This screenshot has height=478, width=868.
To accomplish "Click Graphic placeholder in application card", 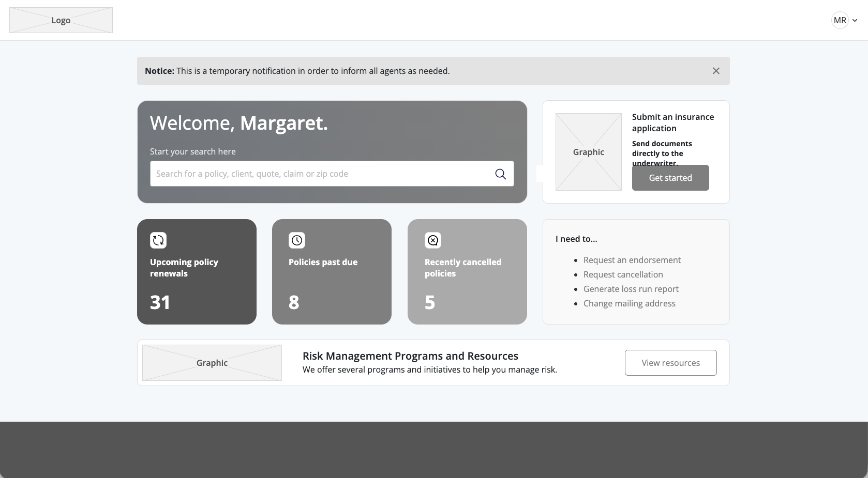I will pos(589,152).
